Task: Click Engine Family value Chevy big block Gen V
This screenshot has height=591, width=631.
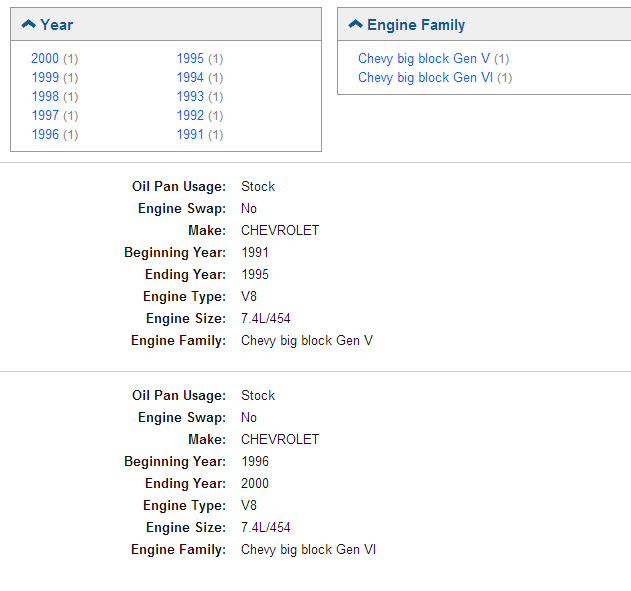Action: (307, 341)
